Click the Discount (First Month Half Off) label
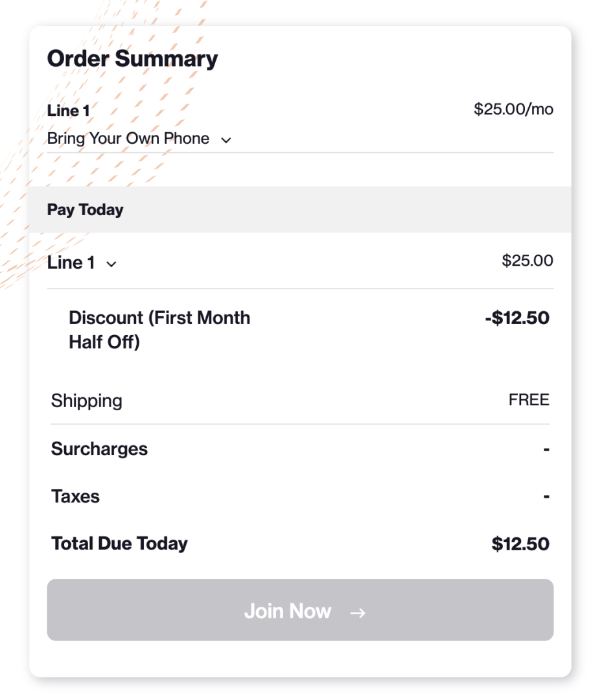The height and width of the screenshot is (700, 593). pos(159,330)
